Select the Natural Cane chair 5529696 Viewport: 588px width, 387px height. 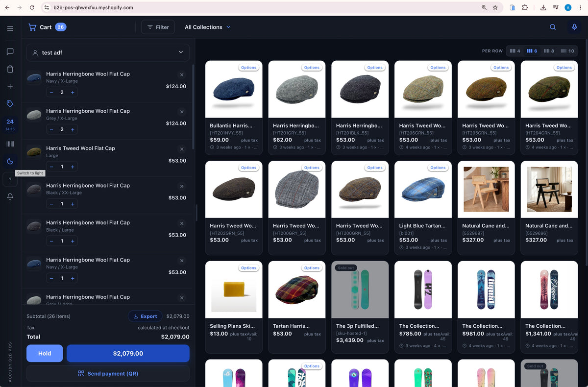pos(549,208)
